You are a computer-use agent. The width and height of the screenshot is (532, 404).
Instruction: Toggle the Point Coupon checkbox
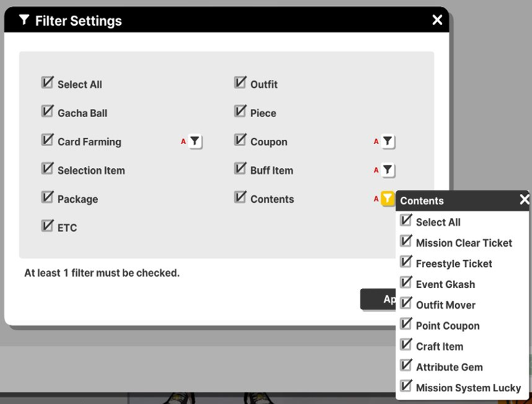406,324
